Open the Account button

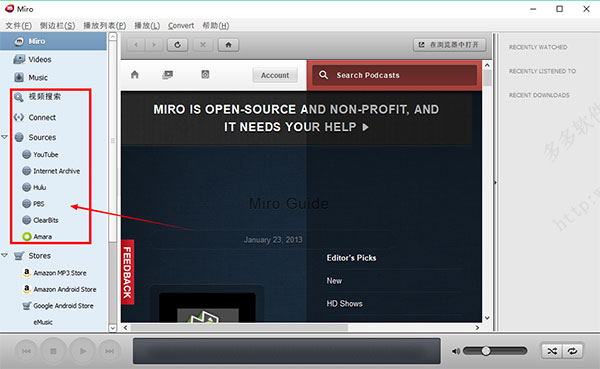[275, 75]
